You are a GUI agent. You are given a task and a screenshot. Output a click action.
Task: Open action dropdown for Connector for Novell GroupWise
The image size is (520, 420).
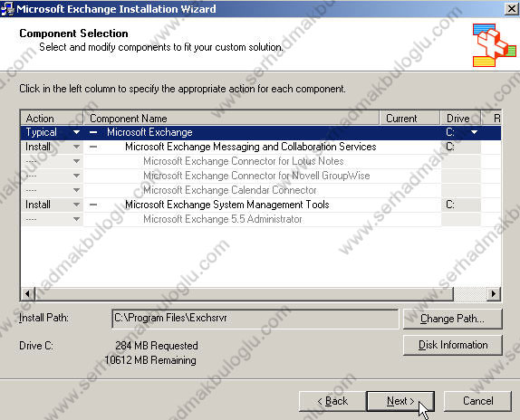coord(76,176)
